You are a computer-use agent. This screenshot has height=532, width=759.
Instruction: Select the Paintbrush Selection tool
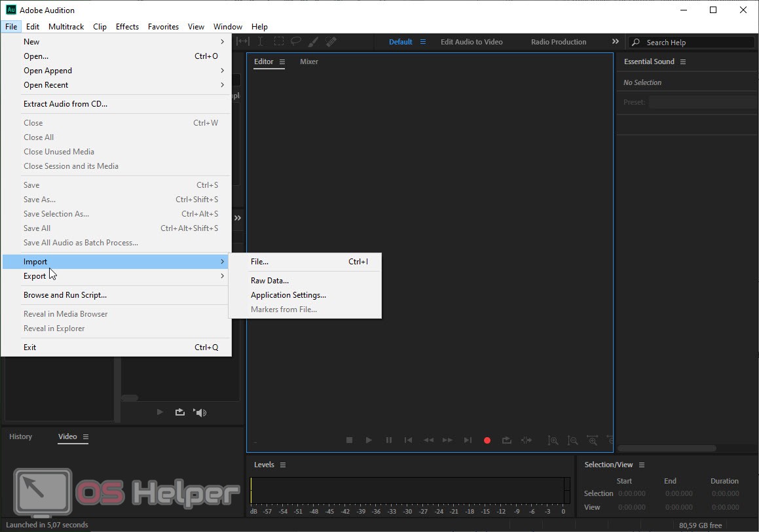314,41
